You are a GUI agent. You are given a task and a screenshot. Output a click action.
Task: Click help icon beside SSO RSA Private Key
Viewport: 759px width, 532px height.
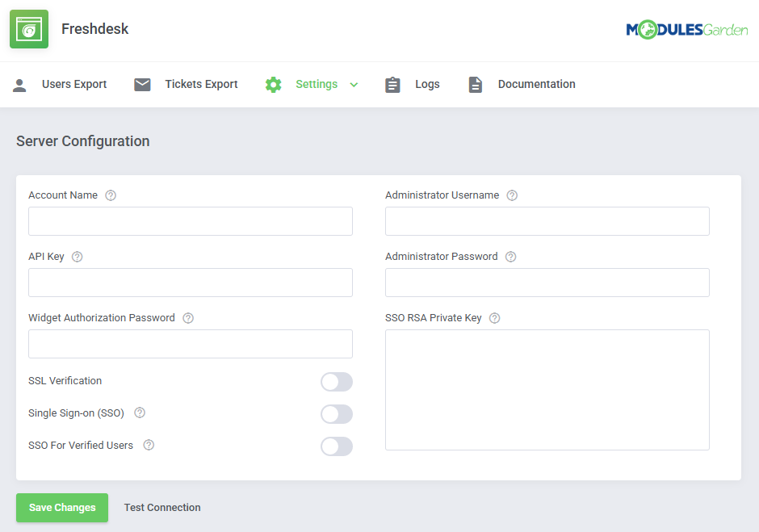coord(494,318)
